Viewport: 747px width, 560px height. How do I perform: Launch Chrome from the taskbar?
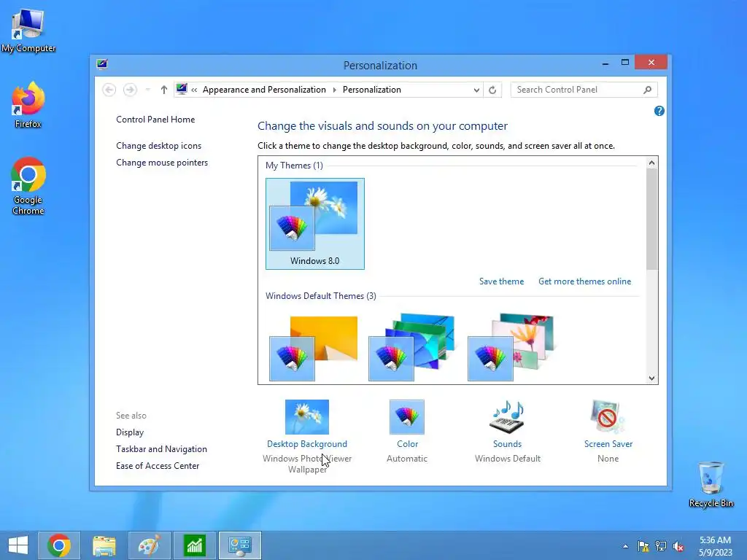[x=59, y=545]
